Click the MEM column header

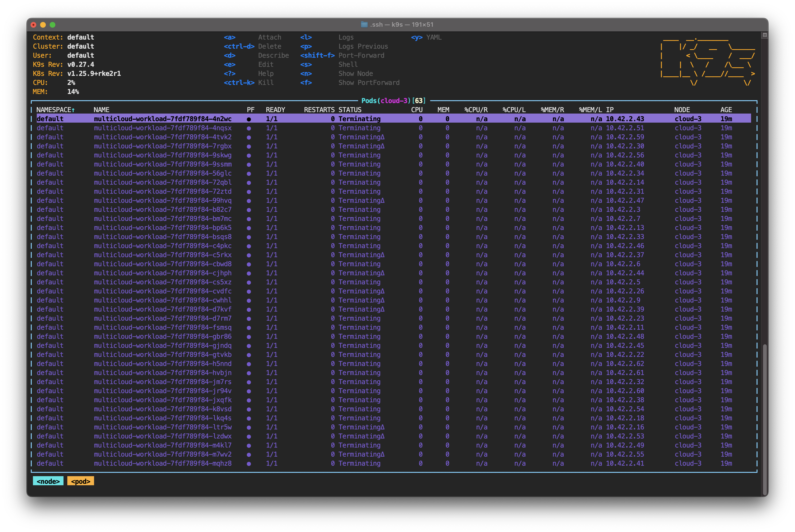443,110
